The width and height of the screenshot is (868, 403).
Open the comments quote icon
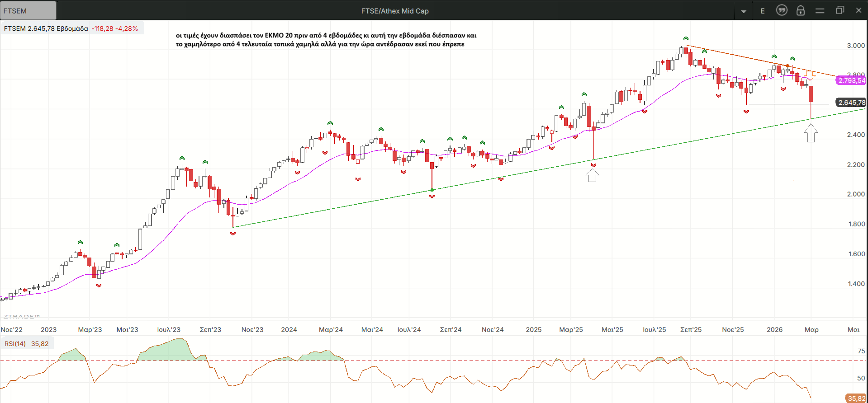tap(782, 10)
